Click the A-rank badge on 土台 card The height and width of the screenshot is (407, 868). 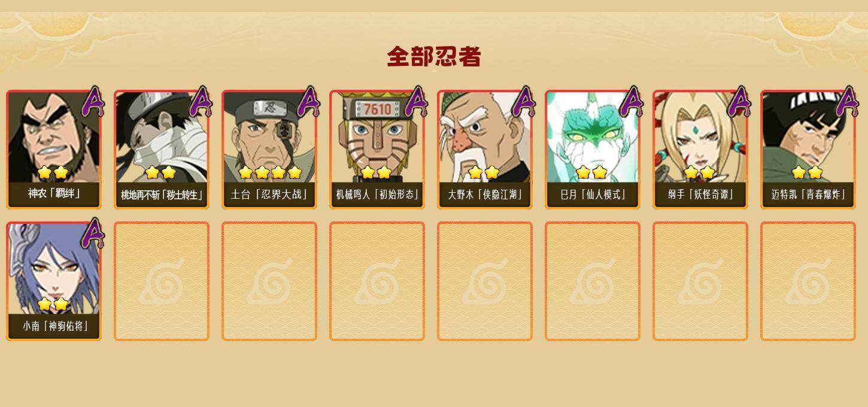tap(308, 102)
